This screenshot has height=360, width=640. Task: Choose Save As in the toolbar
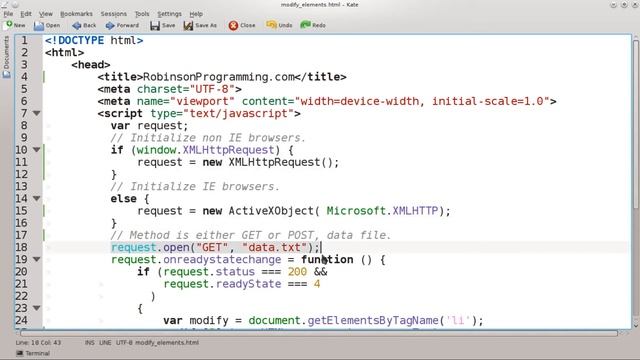point(200,25)
